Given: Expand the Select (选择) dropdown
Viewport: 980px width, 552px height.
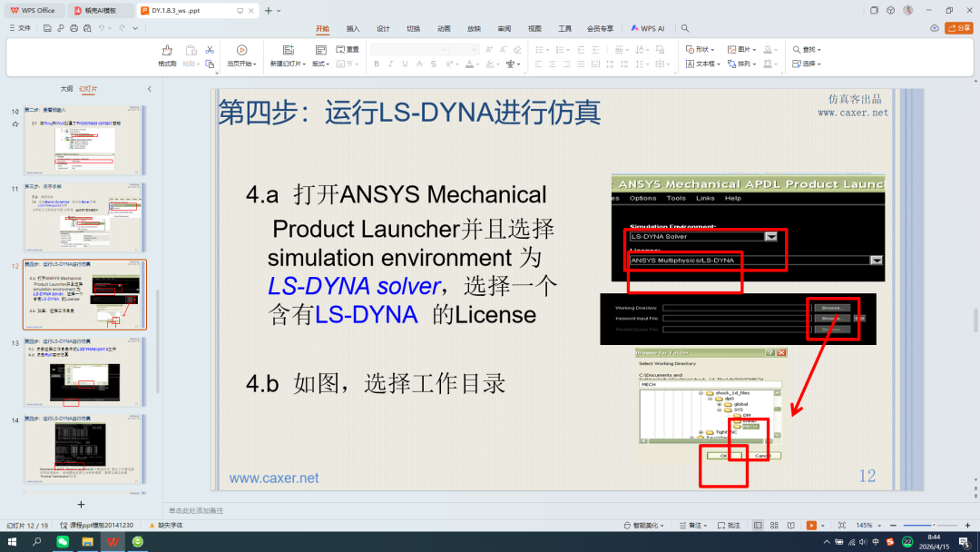Looking at the screenshot, I should click(x=807, y=64).
